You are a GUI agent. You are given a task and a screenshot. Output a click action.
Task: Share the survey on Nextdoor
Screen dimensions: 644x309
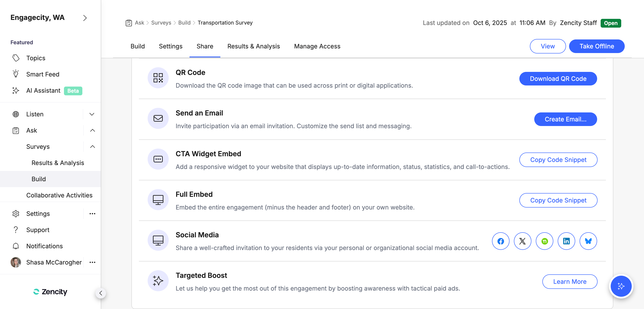[545, 241]
